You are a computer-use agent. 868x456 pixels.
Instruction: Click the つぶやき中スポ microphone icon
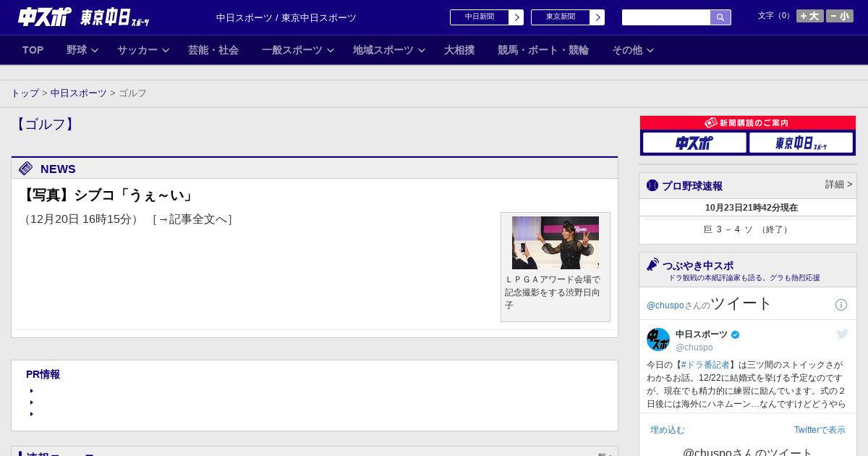(652, 264)
